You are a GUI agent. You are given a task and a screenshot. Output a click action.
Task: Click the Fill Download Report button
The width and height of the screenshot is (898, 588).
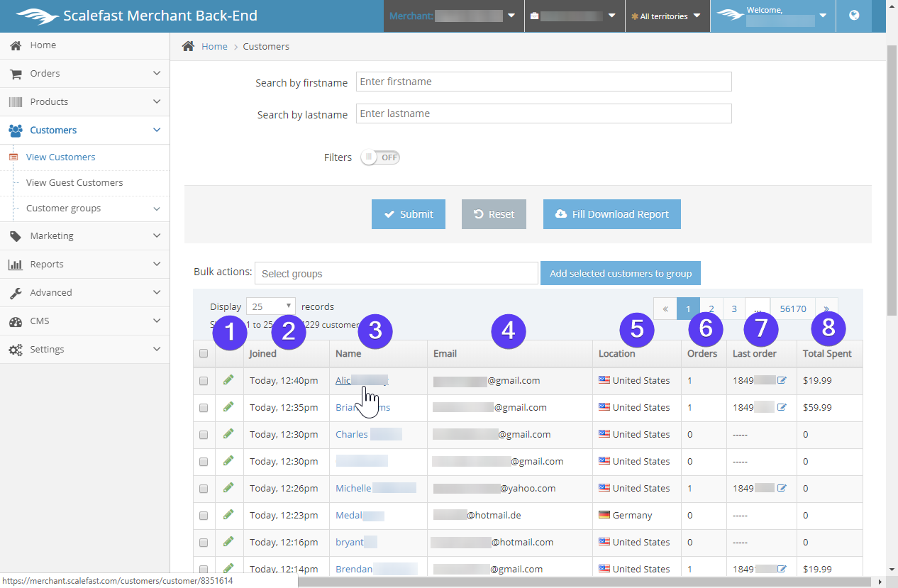(x=611, y=214)
